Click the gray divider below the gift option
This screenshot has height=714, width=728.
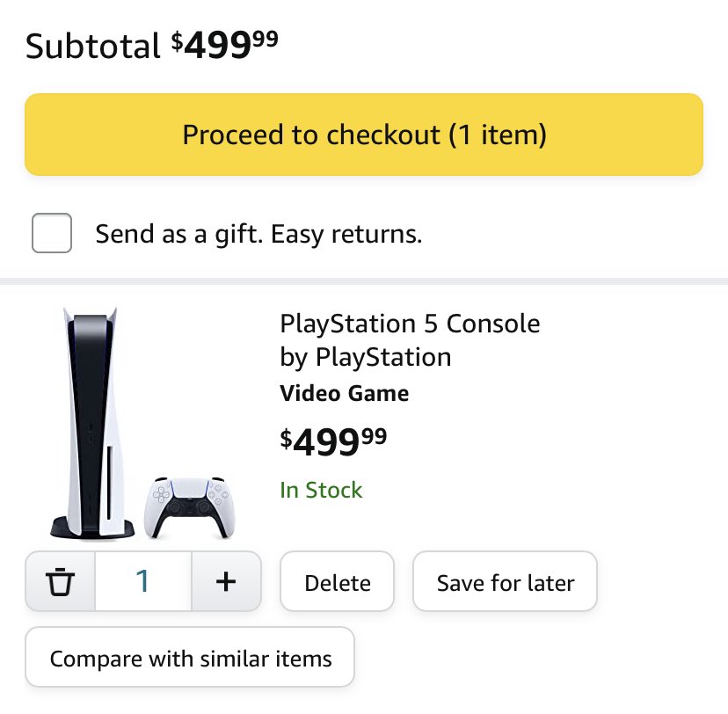pyautogui.click(x=364, y=281)
